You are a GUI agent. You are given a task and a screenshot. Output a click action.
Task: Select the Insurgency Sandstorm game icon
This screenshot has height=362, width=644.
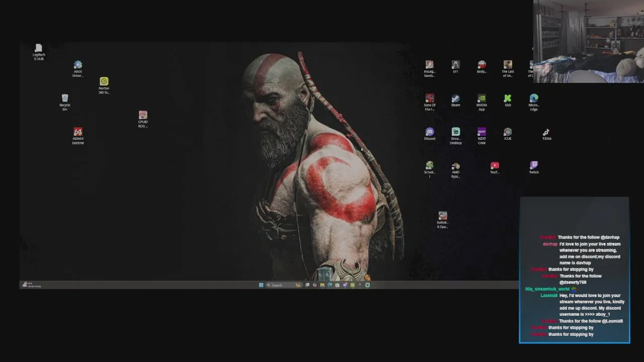[x=429, y=69]
